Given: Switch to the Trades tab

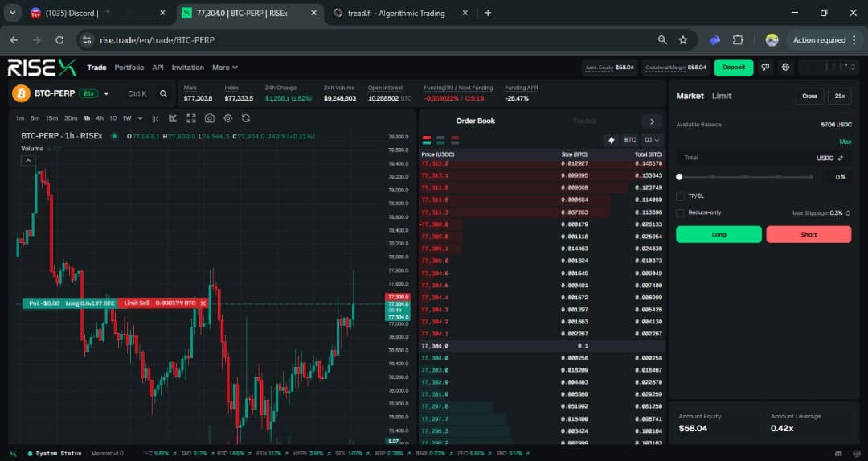Looking at the screenshot, I should coord(584,121).
